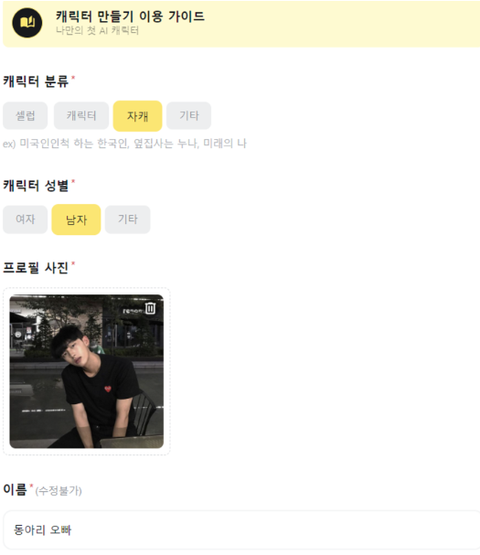Open the 캐릭터 만들기 이용 가이드 link
This screenshot has height=555, width=480.
pos(130,16)
